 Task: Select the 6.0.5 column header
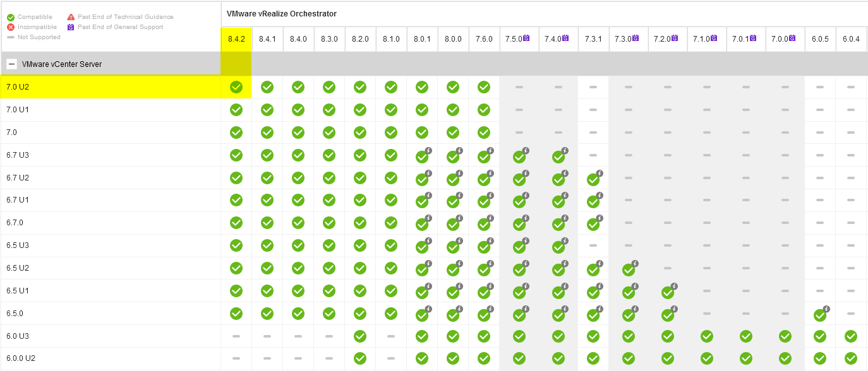point(820,39)
